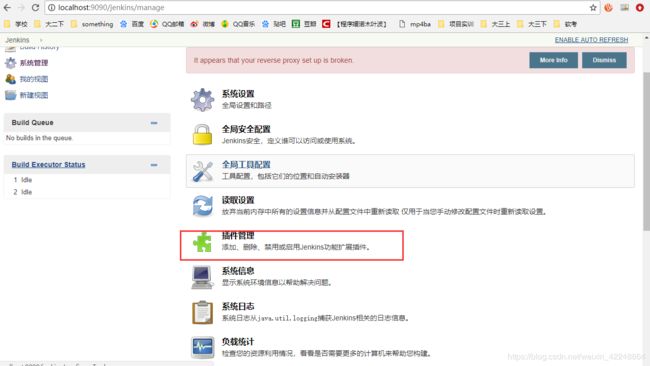Viewport: 650px width, 366px height.
Task: Dismiss the reverse proxy warning
Action: [x=604, y=60]
